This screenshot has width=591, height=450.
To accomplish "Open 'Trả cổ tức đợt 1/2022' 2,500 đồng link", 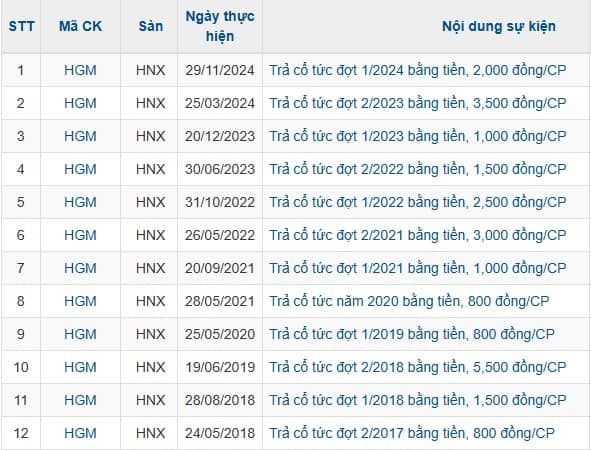I will pos(418,202).
